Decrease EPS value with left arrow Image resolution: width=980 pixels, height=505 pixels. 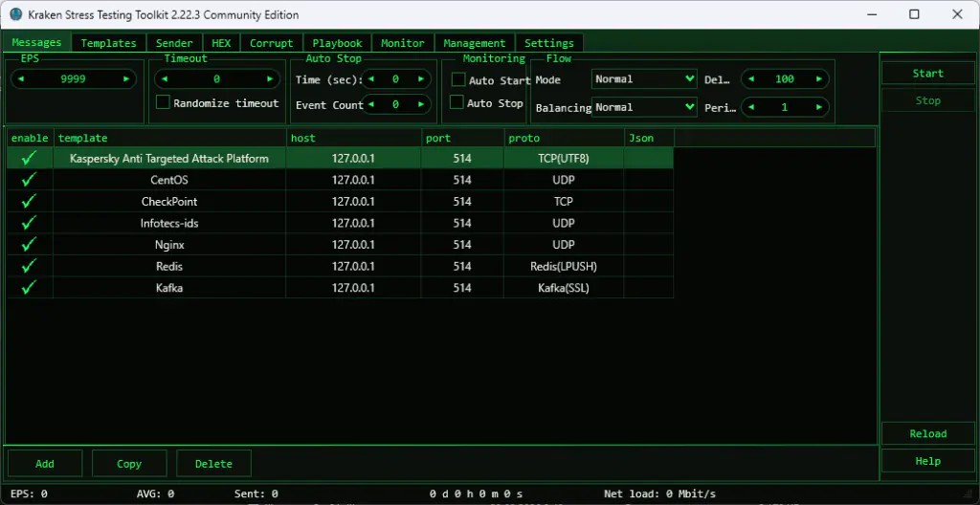(x=21, y=79)
